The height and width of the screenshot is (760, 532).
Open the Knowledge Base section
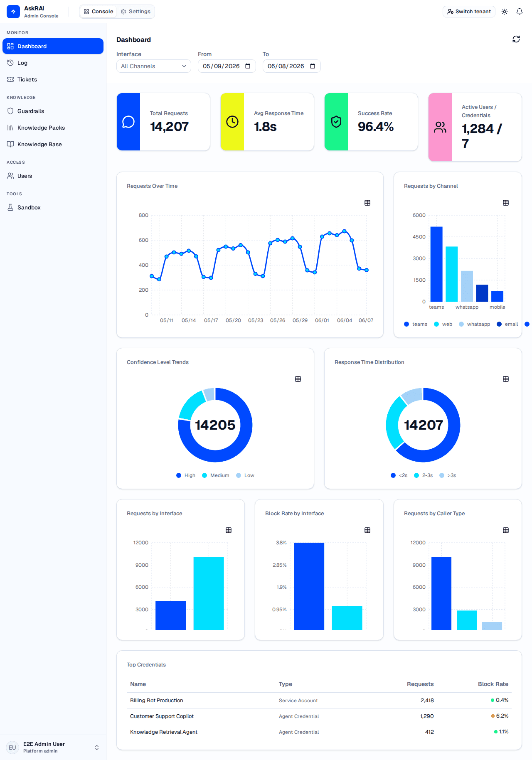[x=53, y=144]
